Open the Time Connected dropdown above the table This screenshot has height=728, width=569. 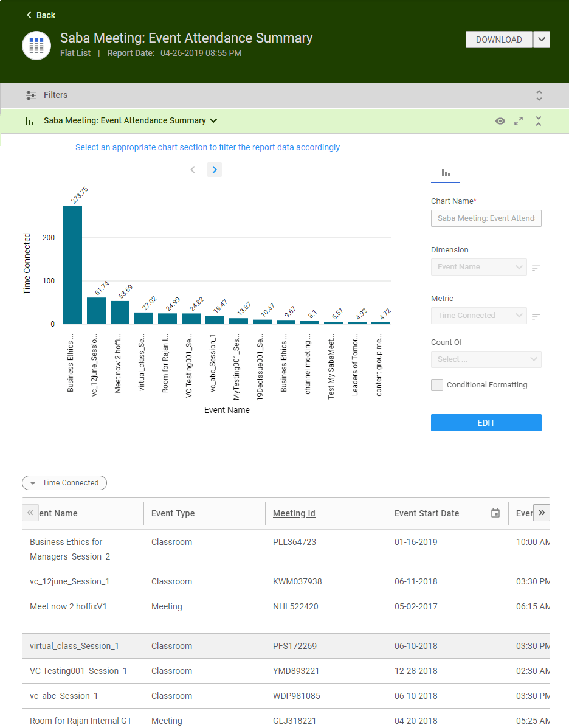click(x=64, y=482)
